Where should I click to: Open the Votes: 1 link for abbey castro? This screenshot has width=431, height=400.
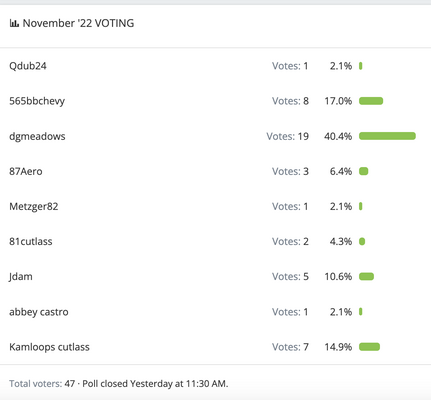point(290,312)
